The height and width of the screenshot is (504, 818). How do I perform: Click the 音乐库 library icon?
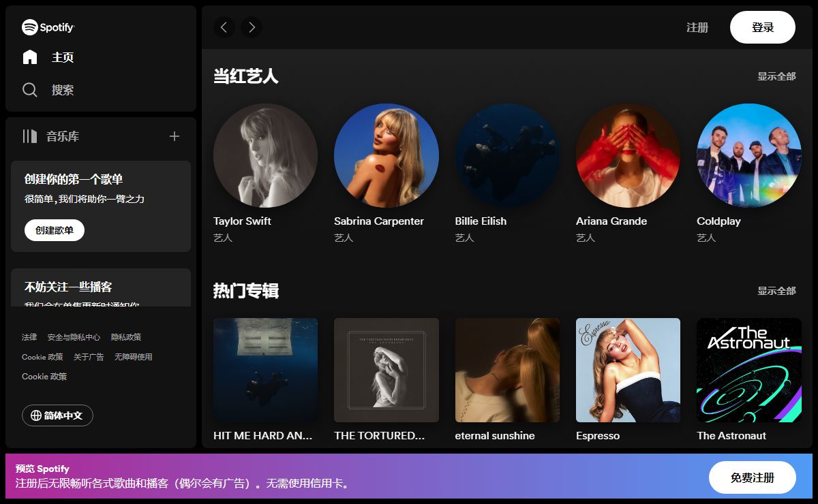click(x=30, y=136)
